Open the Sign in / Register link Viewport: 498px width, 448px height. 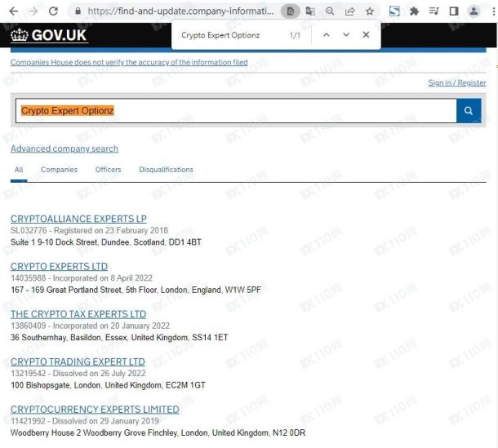point(456,83)
